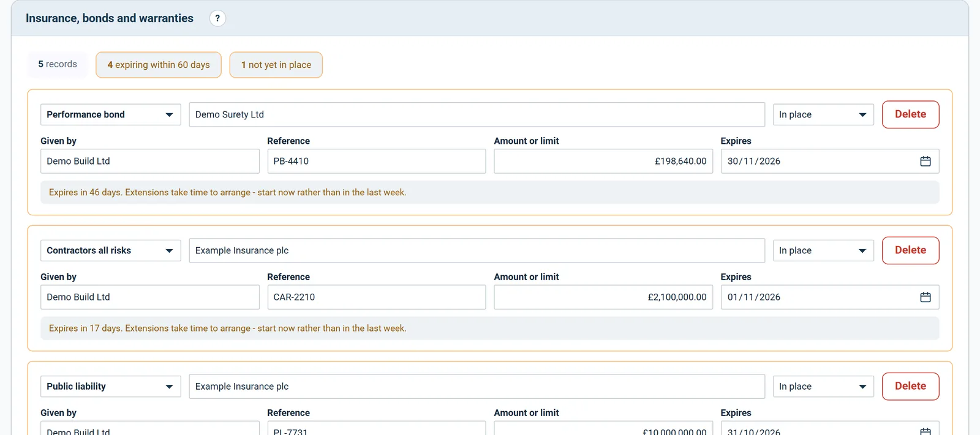The height and width of the screenshot is (435, 980).
Task: Edit the PB-4410 reference field
Action: 377,161
